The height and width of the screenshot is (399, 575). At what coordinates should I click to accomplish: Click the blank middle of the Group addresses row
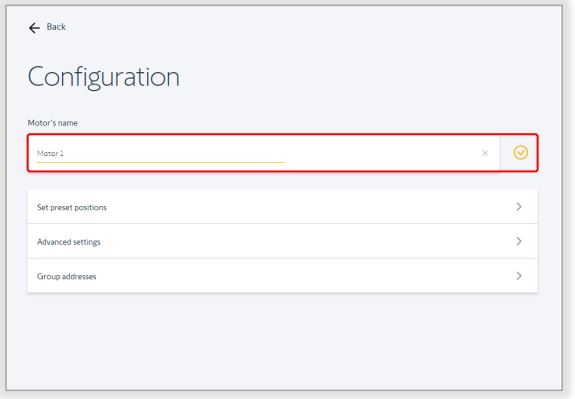(293, 276)
